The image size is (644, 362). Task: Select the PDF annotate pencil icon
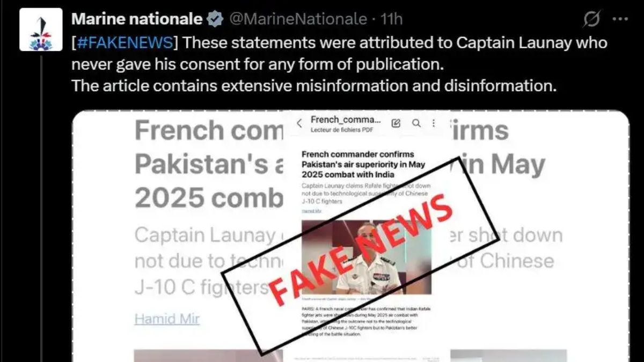point(396,123)
